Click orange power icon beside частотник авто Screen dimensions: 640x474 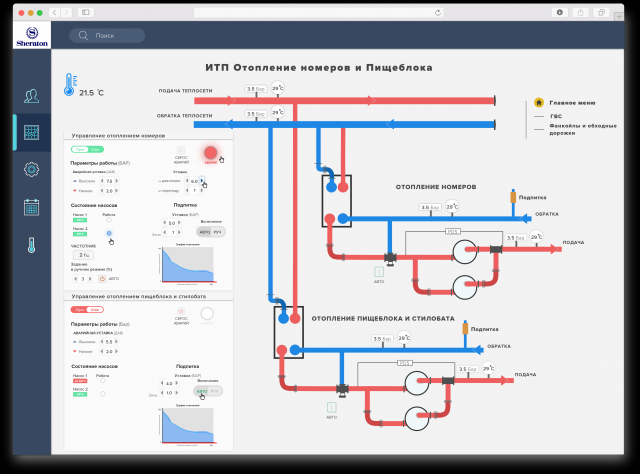pos(102,279)
